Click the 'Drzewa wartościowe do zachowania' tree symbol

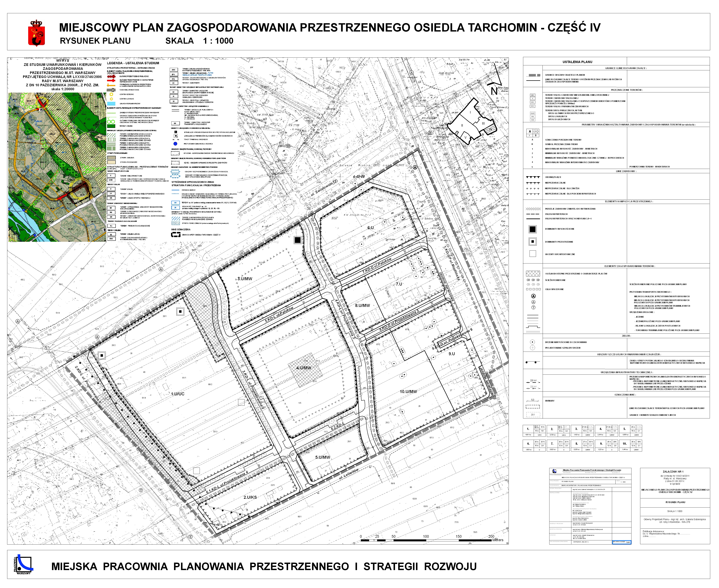(x=532, y=342)
